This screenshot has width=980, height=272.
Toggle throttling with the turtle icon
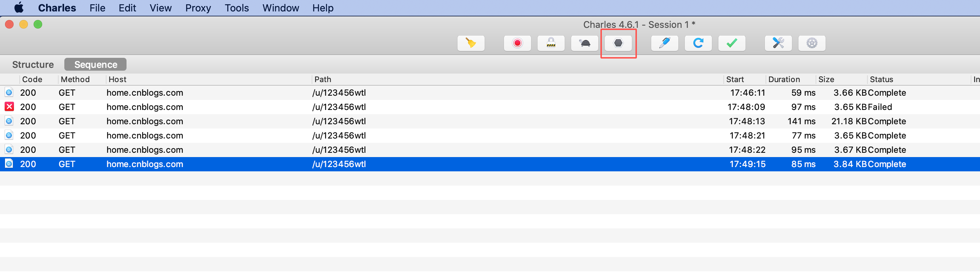[x=585, y=43]
